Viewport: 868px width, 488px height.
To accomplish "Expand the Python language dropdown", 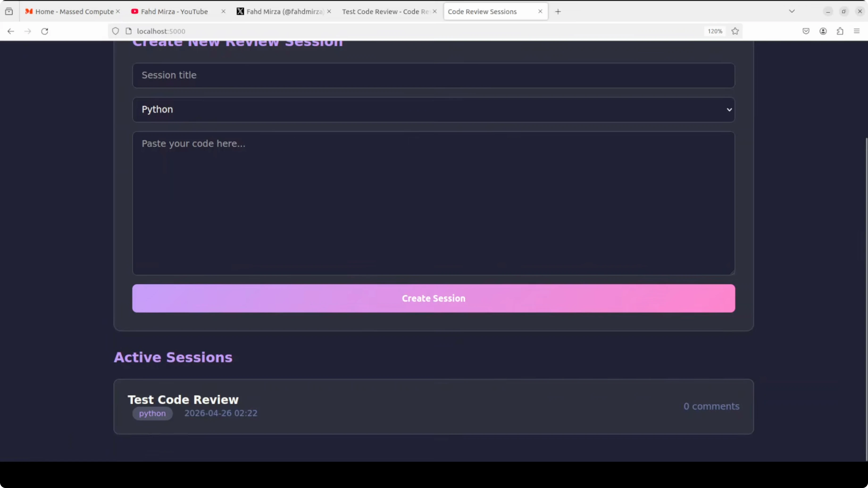I will [x=433, y=109].
